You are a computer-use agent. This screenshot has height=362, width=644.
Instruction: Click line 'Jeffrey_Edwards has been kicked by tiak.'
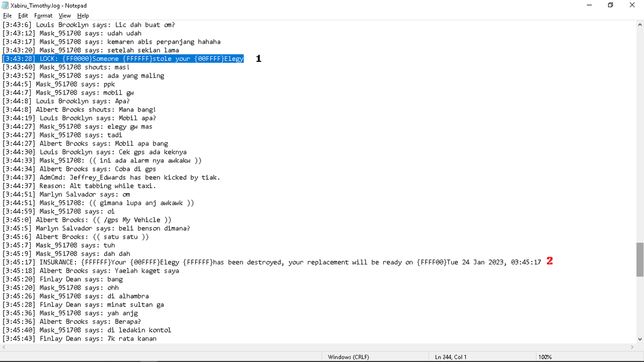pos(111,177)
